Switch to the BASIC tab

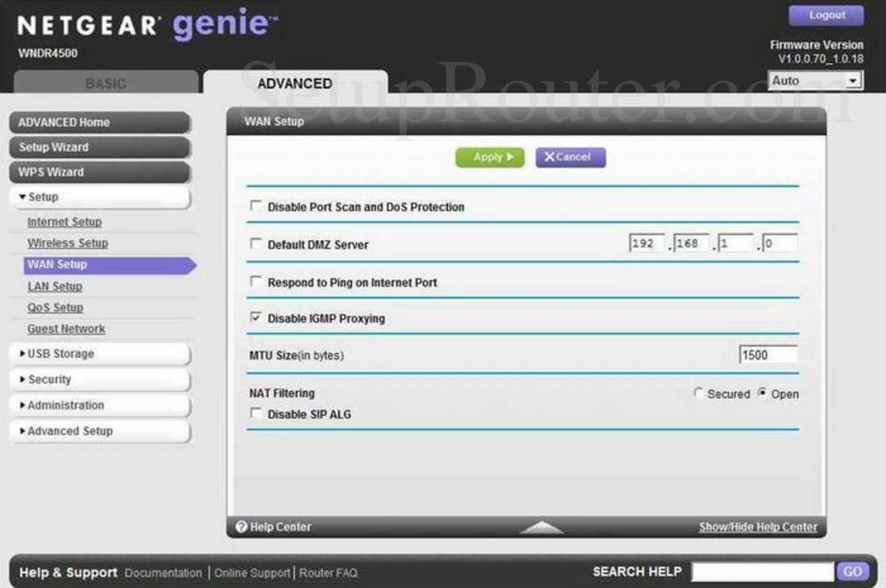coord(106,82)
